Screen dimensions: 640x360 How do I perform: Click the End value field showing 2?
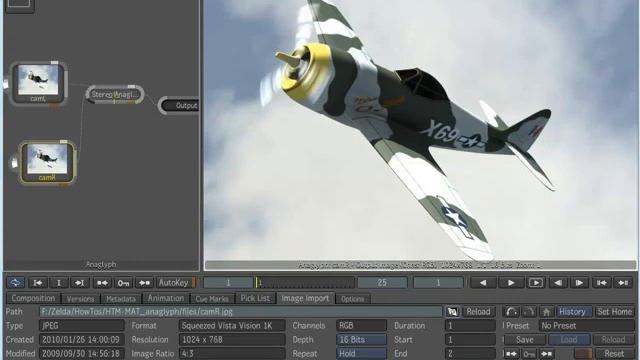click(470, 353)
